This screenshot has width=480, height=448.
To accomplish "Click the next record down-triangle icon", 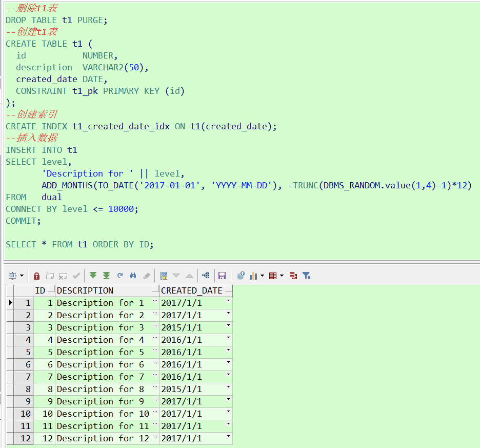I will tap(176, 276).
